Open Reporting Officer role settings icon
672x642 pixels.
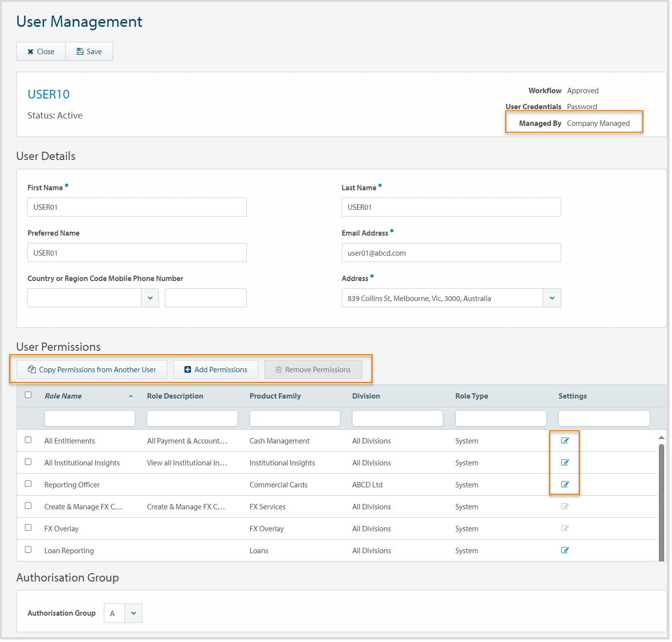point(565,484)
